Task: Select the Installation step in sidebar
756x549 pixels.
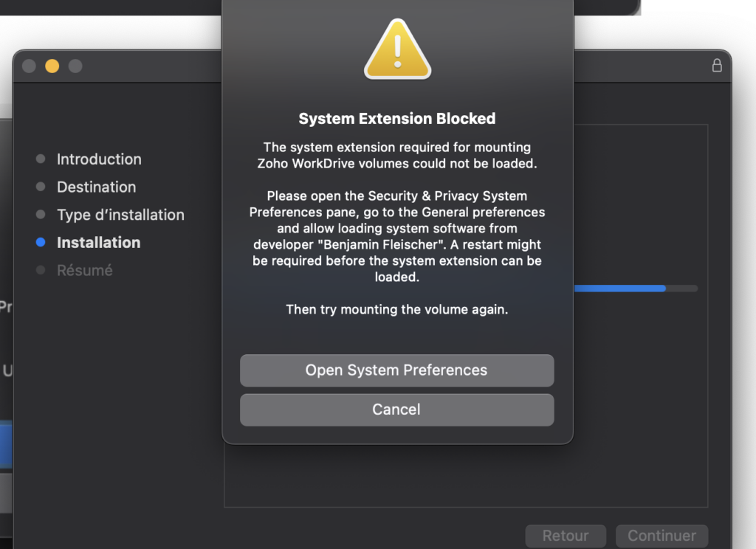Action: (x=99, y=243)
